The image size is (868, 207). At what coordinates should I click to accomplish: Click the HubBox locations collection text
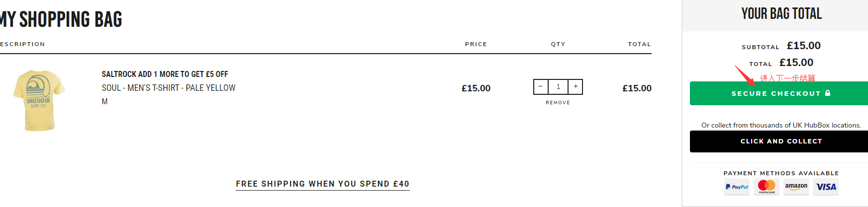pos(781,125)
